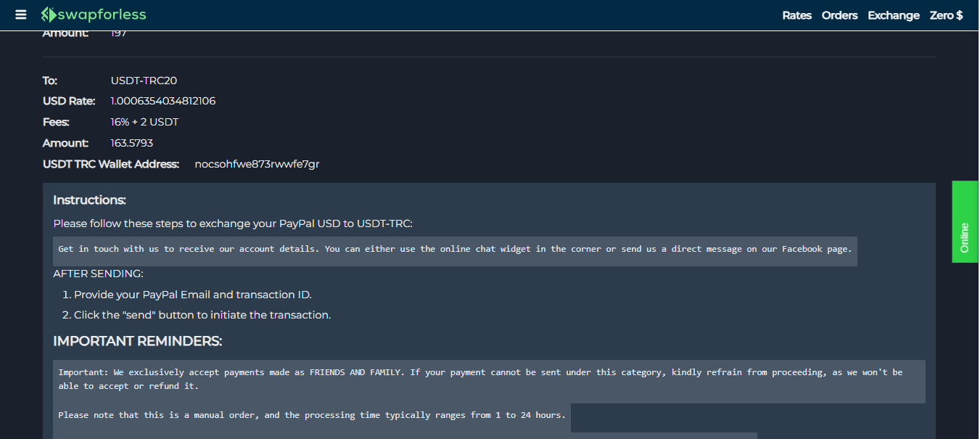980x439 pixels.
Task: Click the AFTER SENDING label
Action: [x=98, y=274]
